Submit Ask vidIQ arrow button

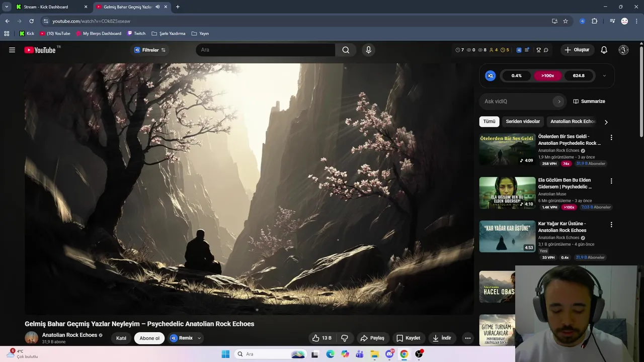[558, 101]
